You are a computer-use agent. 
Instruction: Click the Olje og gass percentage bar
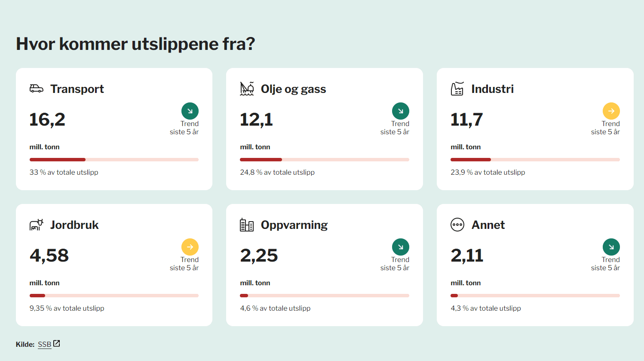(325, 160)
